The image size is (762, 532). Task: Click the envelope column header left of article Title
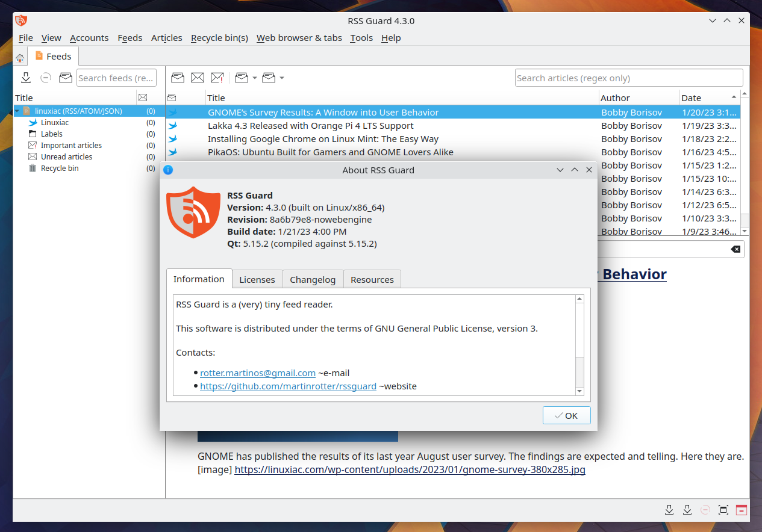tap(172, 97)
